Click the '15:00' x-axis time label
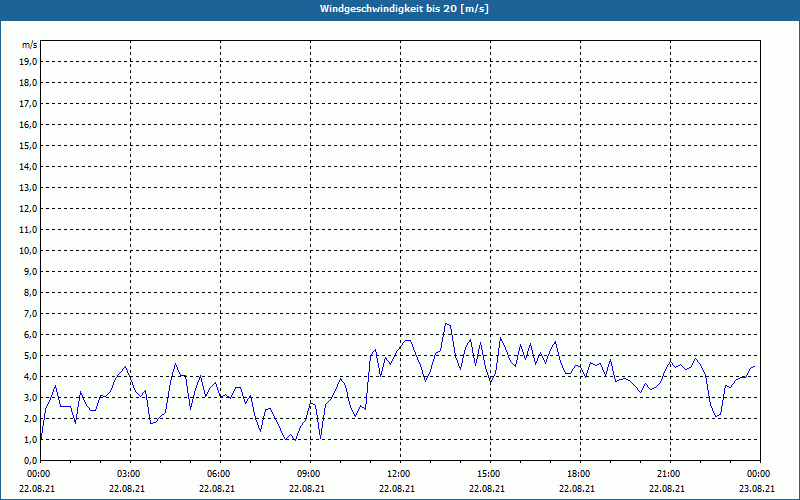Viewport: 800px width, 500px height. click(490, 474)
